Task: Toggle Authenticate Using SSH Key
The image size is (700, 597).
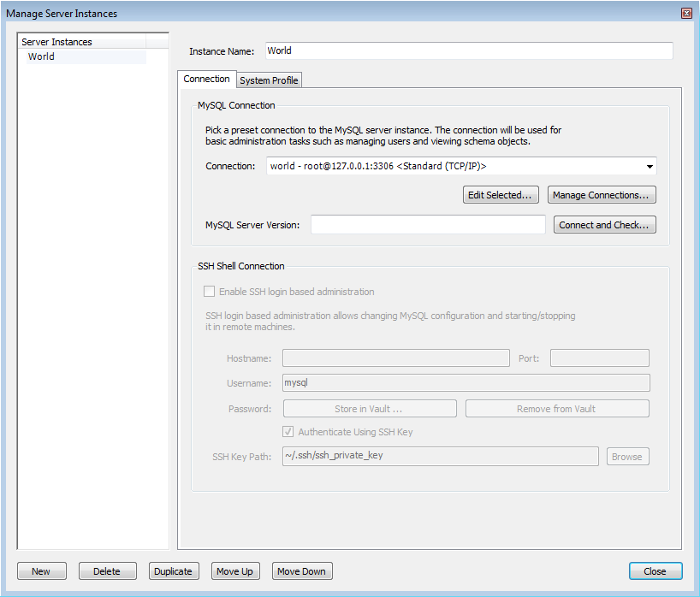Action: click(x=288, y=432)
